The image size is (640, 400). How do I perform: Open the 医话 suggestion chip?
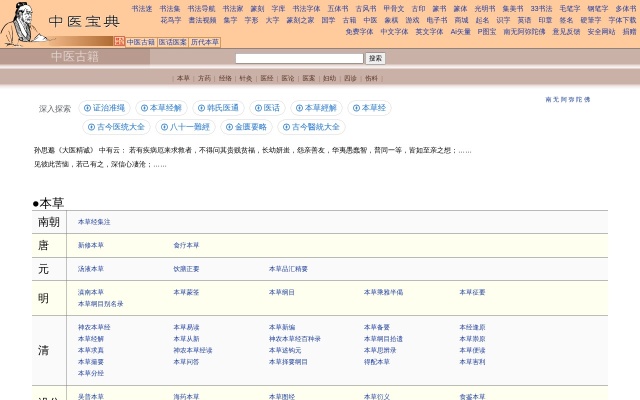click(267, 108)
